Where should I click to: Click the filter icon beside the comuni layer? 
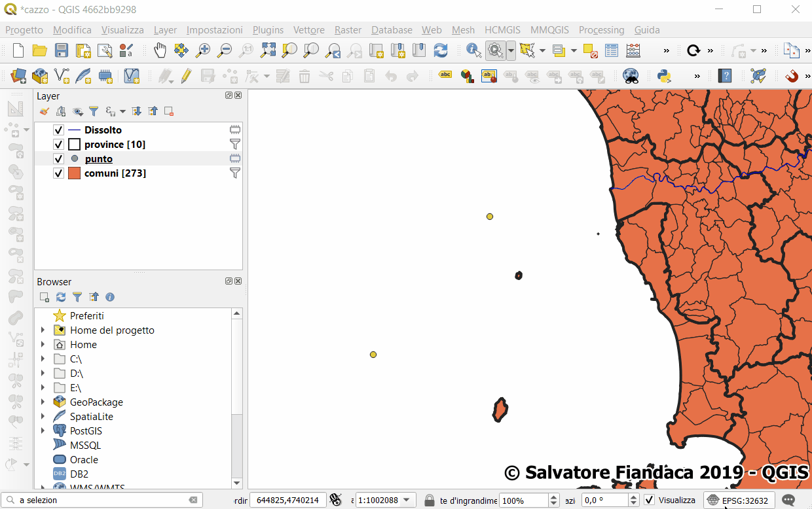235,173
